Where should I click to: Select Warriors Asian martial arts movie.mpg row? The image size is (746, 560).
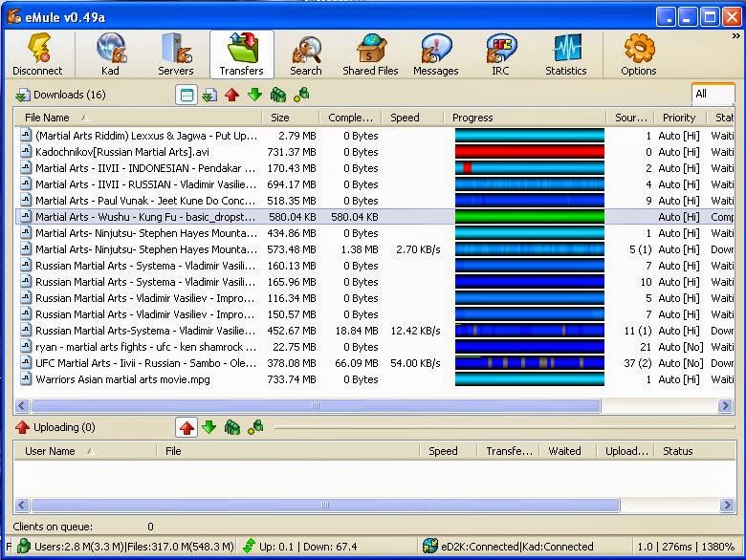coord(374,379)
